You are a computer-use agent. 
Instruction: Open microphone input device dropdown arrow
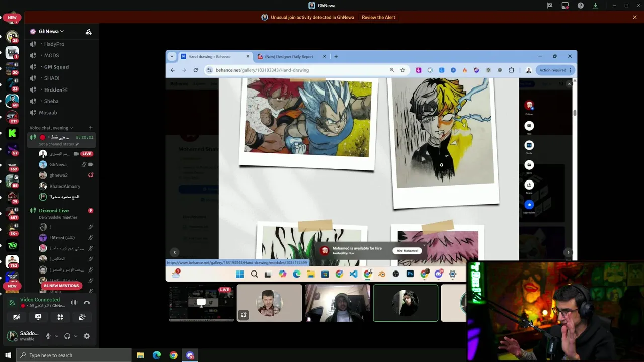coord(56,336)
